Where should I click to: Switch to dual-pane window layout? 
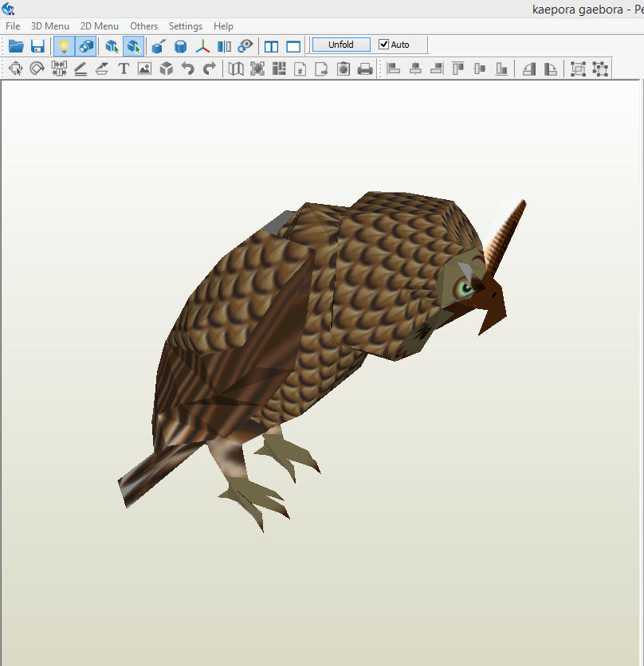pos(271,45)
